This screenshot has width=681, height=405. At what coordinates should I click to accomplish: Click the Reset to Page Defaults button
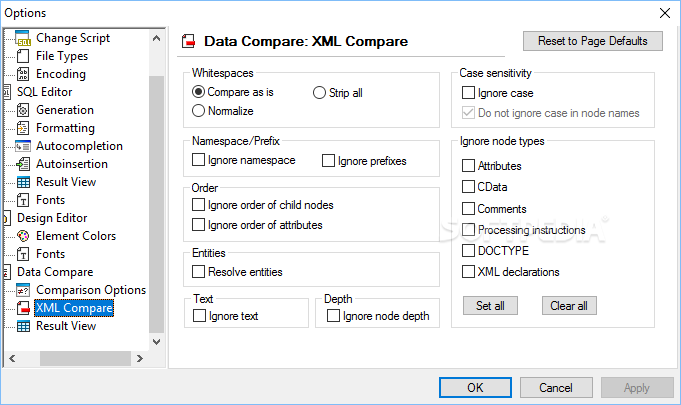pyautogui.click(x=593, y=41)
